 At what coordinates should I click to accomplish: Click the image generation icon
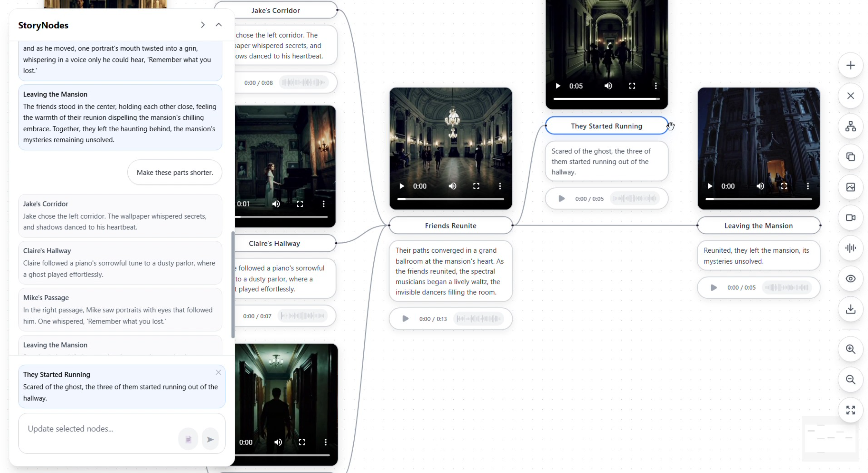[850, 187]
